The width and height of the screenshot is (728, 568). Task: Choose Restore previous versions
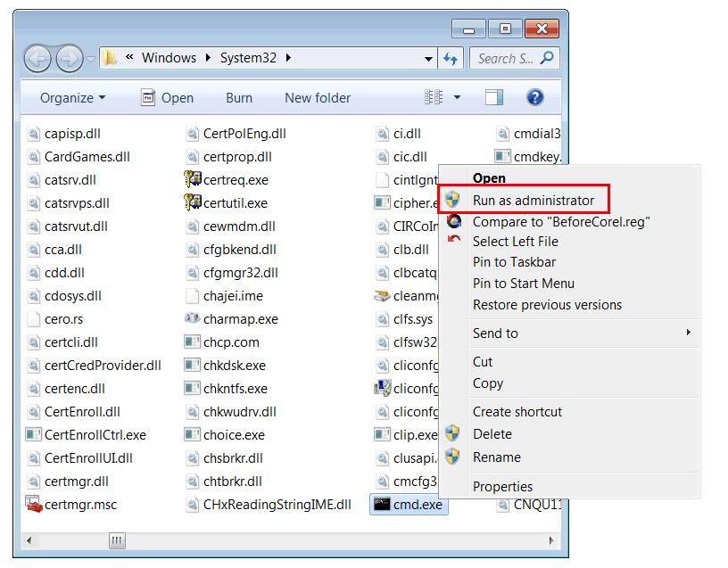(x=569, y=304)
